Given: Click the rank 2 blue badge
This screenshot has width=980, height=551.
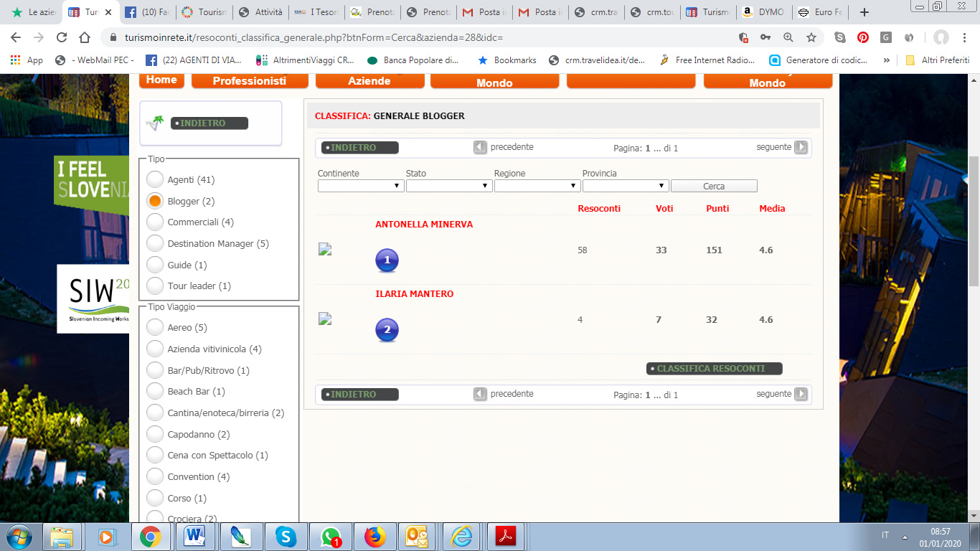Looking at the screenshot, I should (x=387, y=330).
